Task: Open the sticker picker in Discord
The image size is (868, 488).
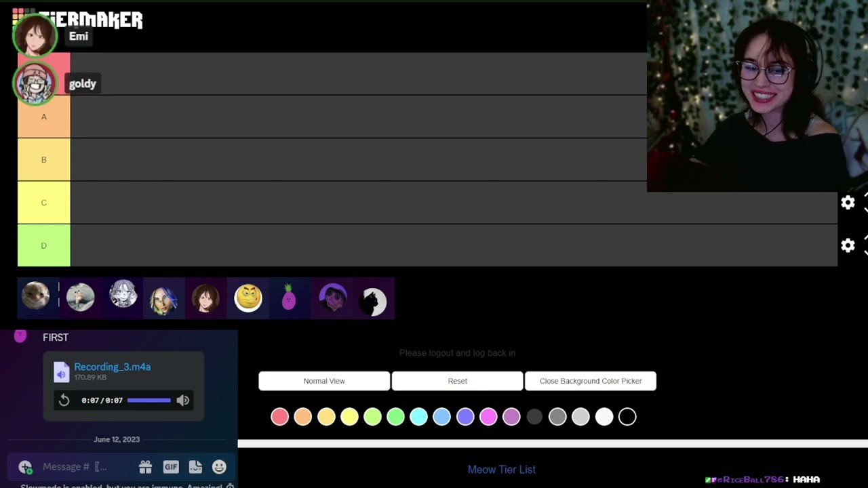Action: pos(195,466)
